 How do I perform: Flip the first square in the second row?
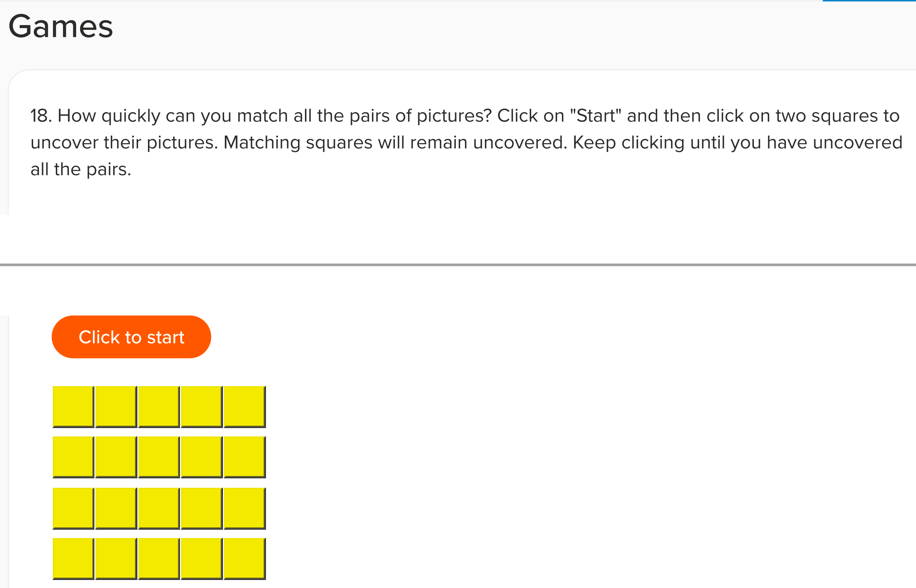tap(73, 457)
